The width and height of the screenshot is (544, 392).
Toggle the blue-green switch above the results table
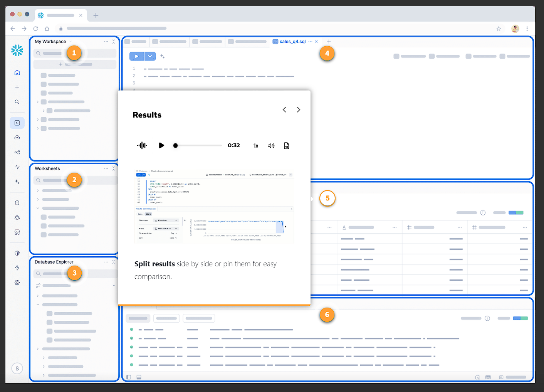[516, 213]
